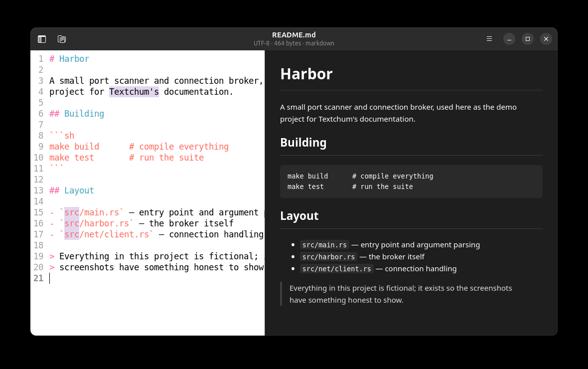This screenshot has width=588, height=369.
Task: Click 'Everything in this project is fictional' editor line
Action: click(x=156, y=256)
